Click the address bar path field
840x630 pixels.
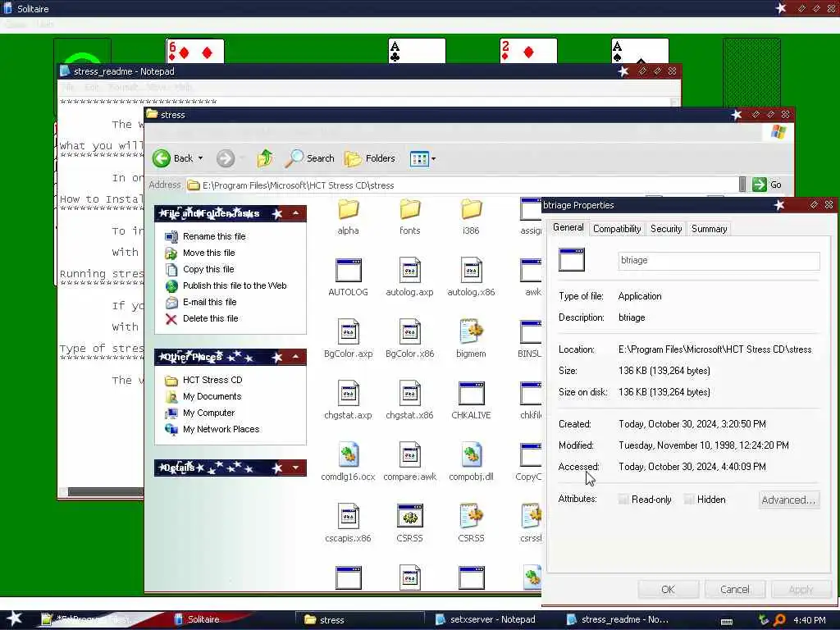(x=463, y=185)
